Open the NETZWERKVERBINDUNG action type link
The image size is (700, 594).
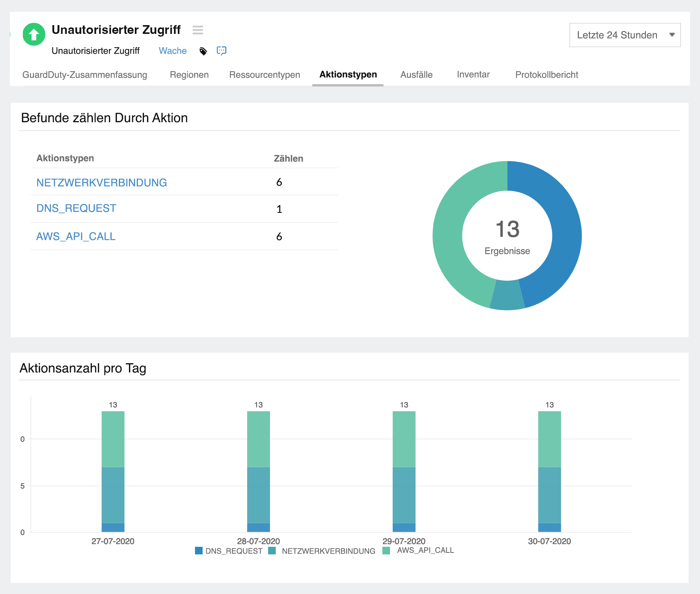[x=101, y=182]
